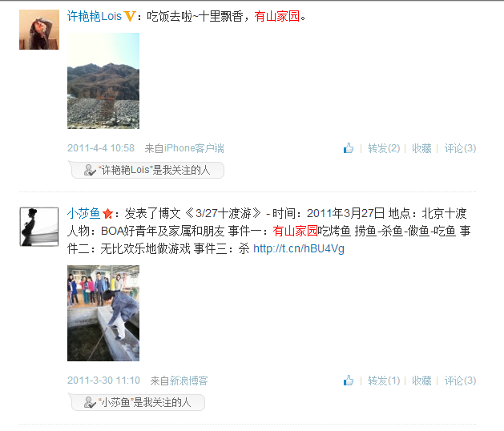
Task: Open comments 评论(3) on second post
Action: 460,381
